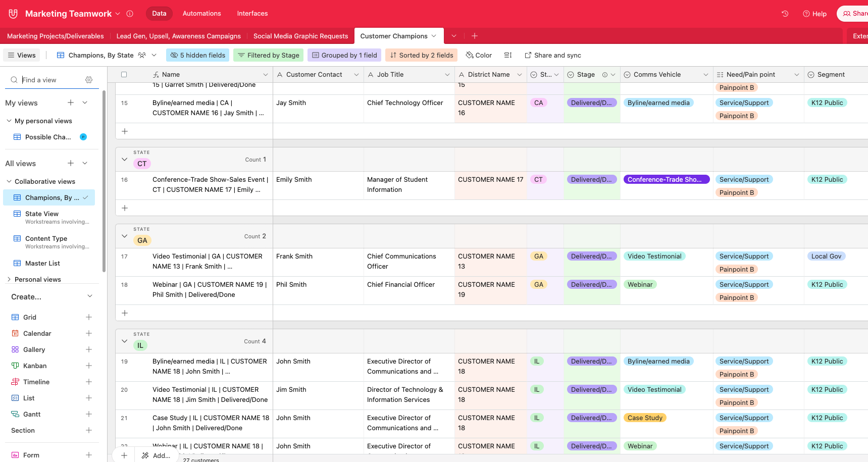Open Marketing Projects/Deliverables table tab
Screen dimensions: 868x462
(x=56, y=36)
